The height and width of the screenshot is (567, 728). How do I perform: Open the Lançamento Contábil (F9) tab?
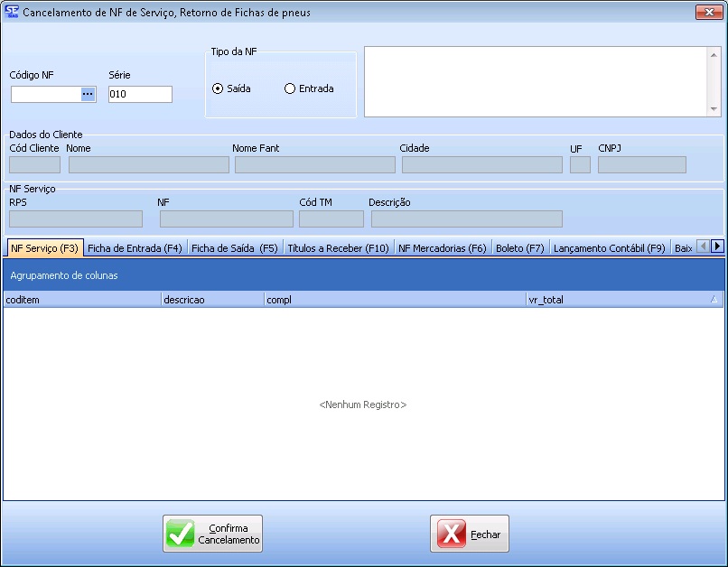coord(609,247)
